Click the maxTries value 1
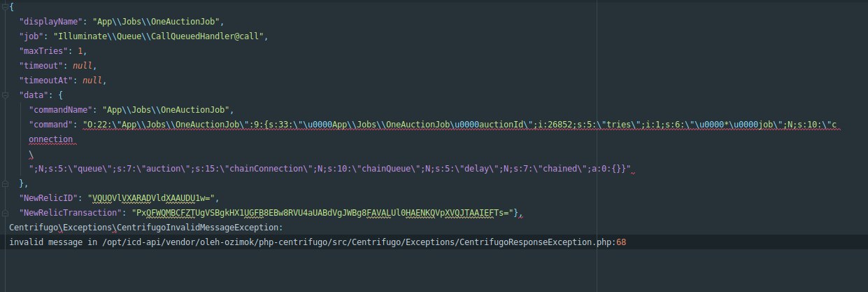Image resolution: width=868 pixels, height=292 pixels. (x=80, y=50)
